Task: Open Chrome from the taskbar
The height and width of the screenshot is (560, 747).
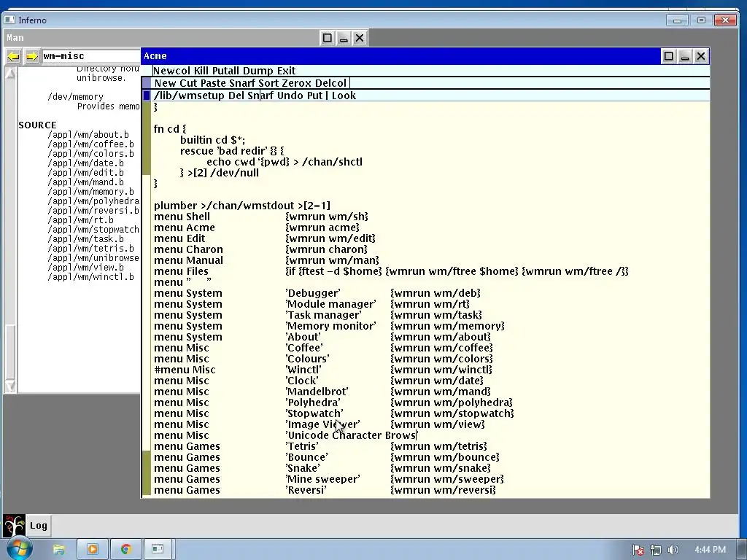Action: (x=125, y=550)
